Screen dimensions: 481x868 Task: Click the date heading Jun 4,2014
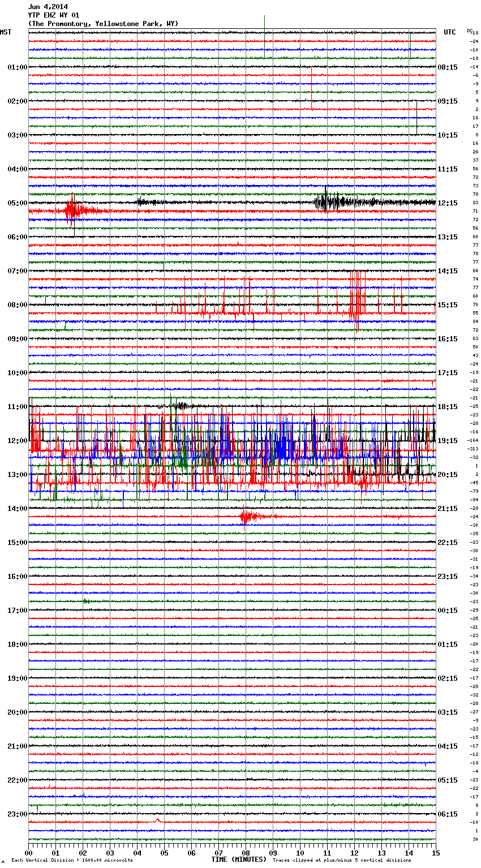coord(48,7)
